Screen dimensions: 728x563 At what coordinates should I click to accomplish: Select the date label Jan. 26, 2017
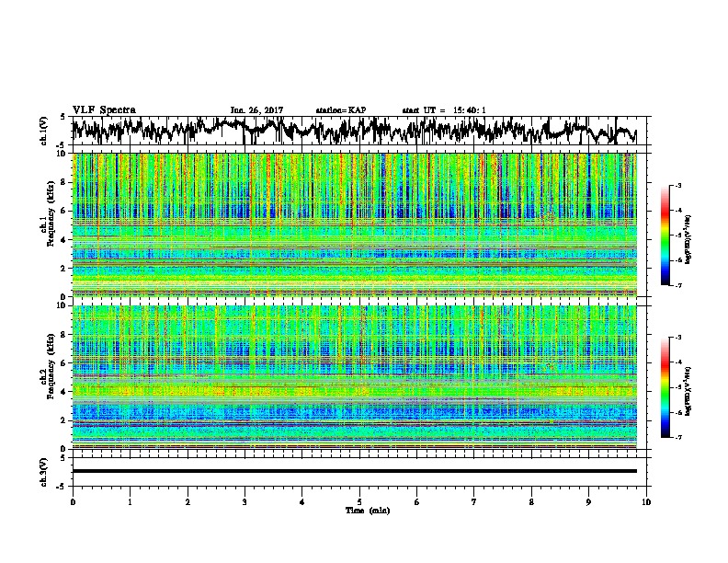tap(256, 110)
